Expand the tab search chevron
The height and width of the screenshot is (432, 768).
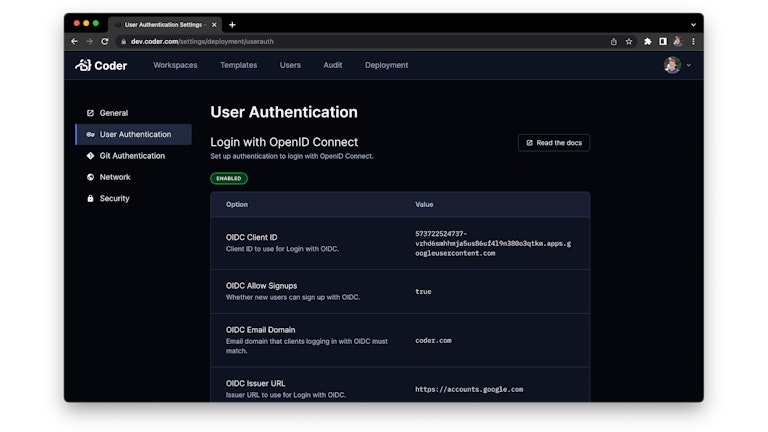point(693,24)
